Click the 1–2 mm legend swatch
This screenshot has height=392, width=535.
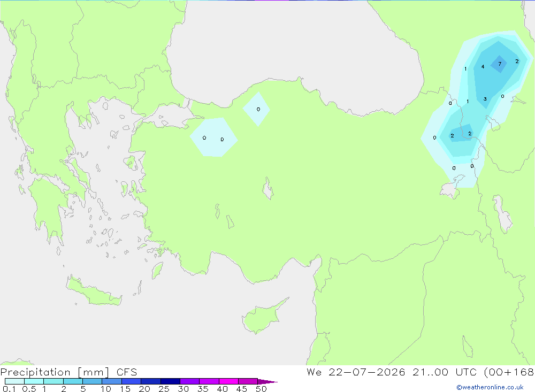(53, 381)
